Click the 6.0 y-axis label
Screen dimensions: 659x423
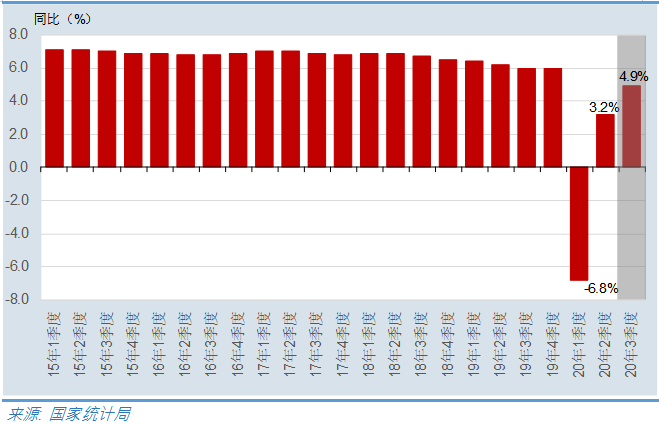click(x=18, y=67)
